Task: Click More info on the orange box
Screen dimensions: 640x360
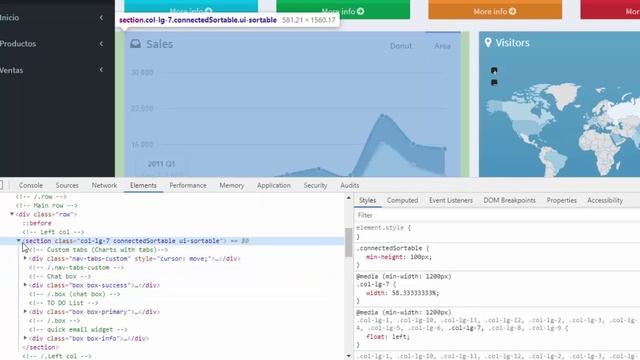Action: pyautogui.click(x=495, y=11)
